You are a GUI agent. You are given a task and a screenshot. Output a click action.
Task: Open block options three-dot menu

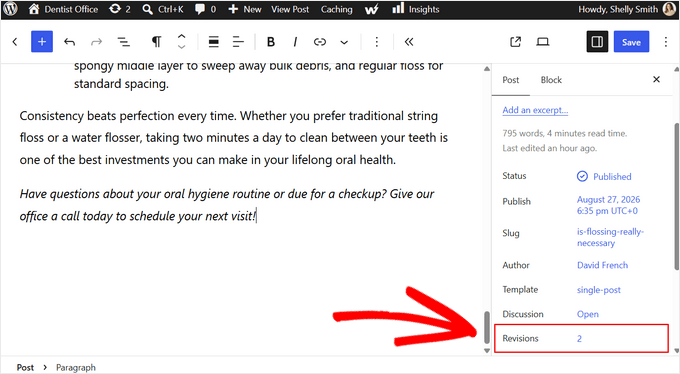(376, 42)
